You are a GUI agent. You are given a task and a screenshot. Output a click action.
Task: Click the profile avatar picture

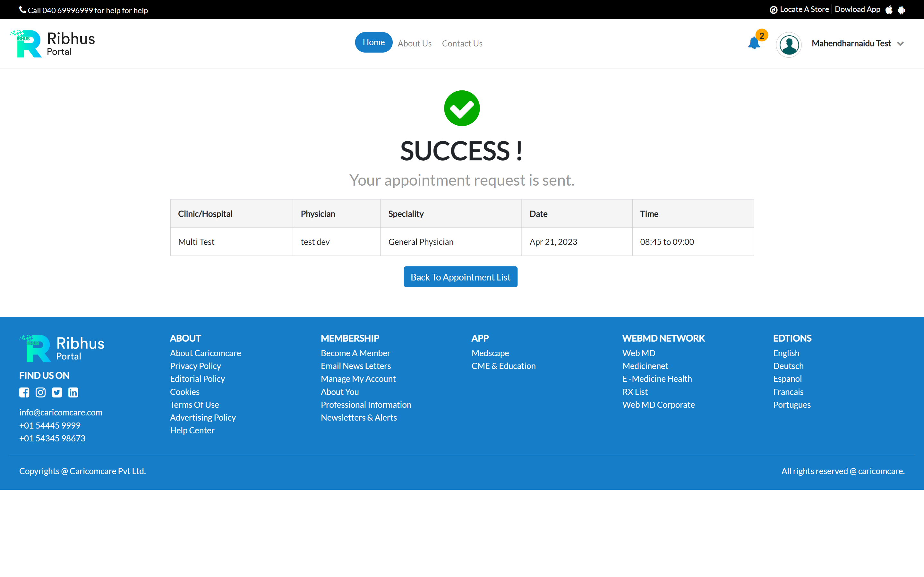(789, 45)
